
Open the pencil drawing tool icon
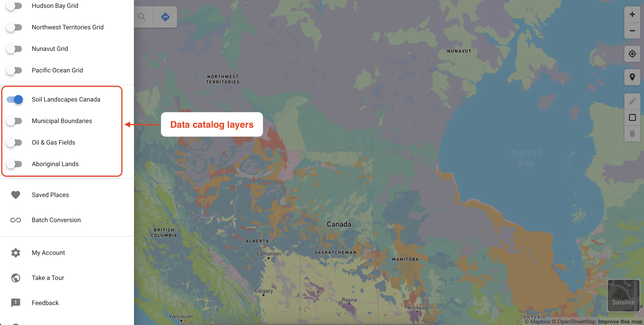click(x=632, y=101)
